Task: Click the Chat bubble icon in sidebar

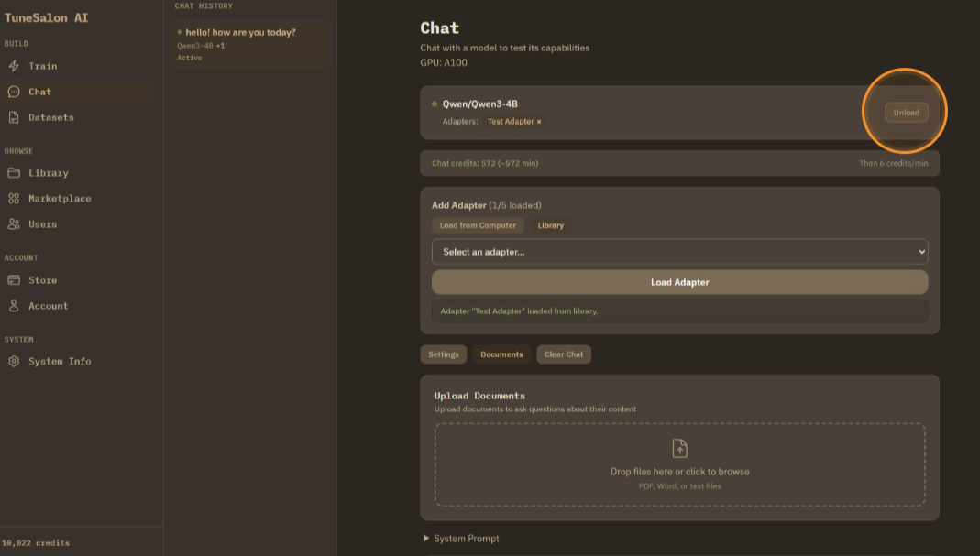Action: click(x=14, y=92)
